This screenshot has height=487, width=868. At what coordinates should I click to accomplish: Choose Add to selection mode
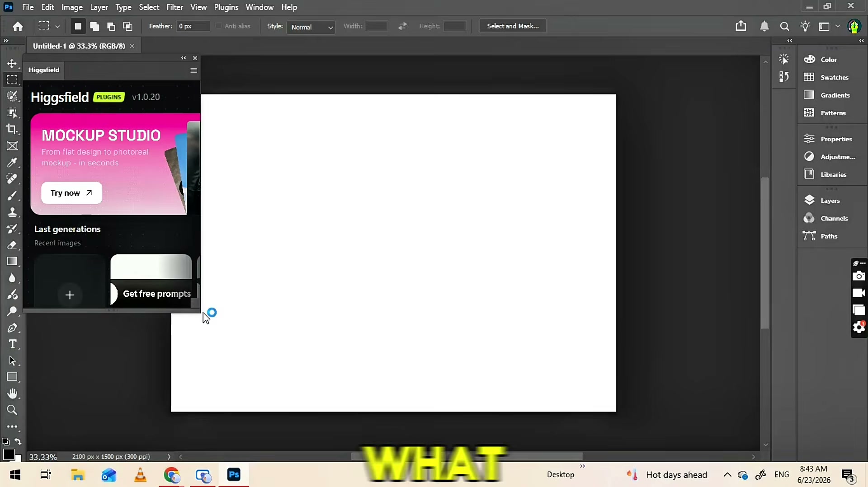point(94,26)
